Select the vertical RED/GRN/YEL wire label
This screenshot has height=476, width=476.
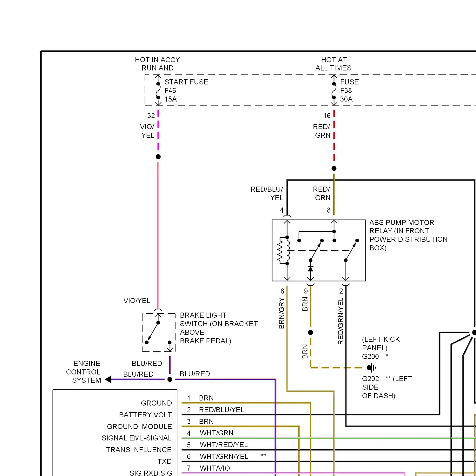coord(340,321)
